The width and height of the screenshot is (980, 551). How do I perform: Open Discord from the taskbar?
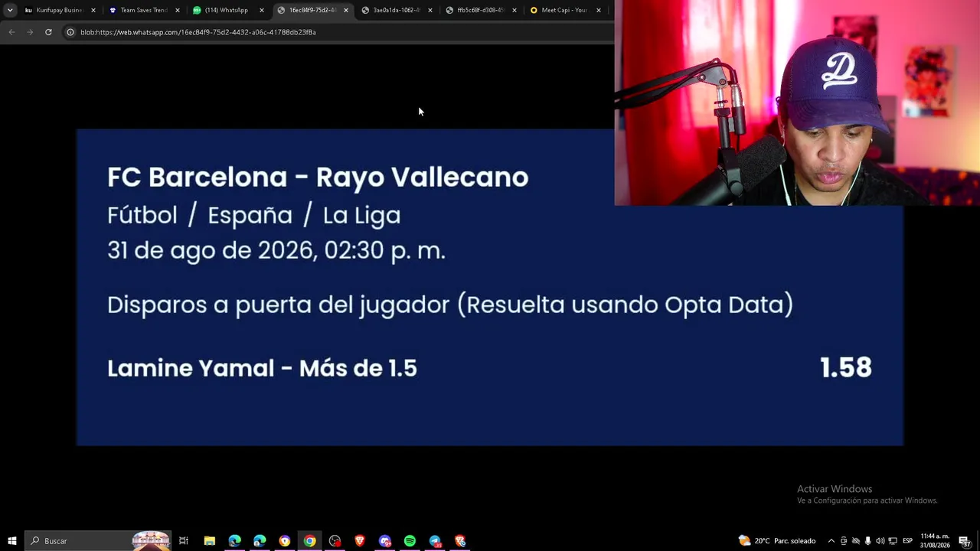[x=385, y=541]
